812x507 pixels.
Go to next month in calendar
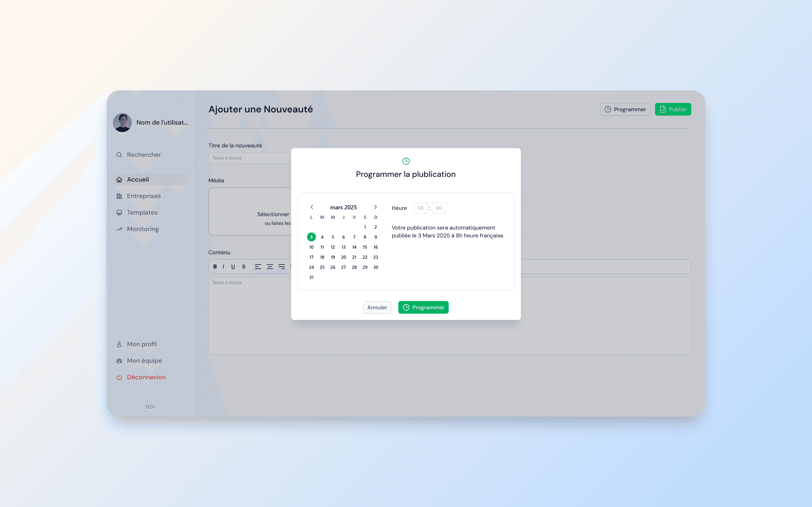coord(376,207)
